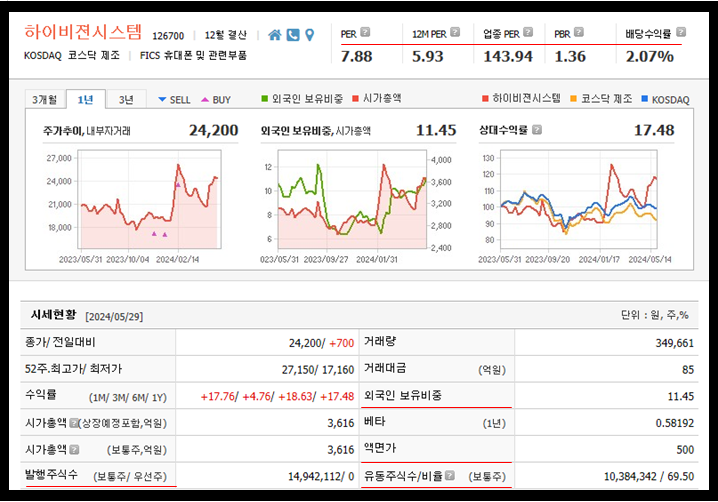Image resolution: width=718 pixels, height=502 pixels.
Task: Click 업종 PER value 143.94
Action: pos(508,56)
